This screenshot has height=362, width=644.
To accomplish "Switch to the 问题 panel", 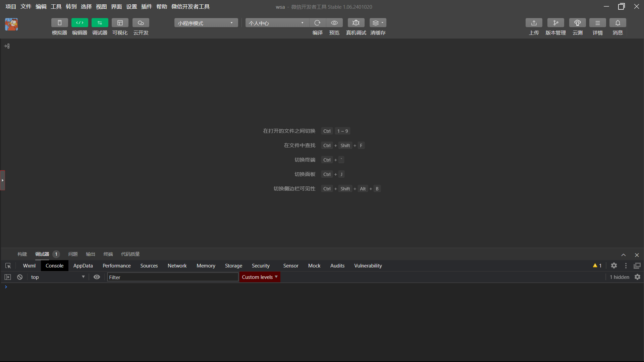I will 73,254.
